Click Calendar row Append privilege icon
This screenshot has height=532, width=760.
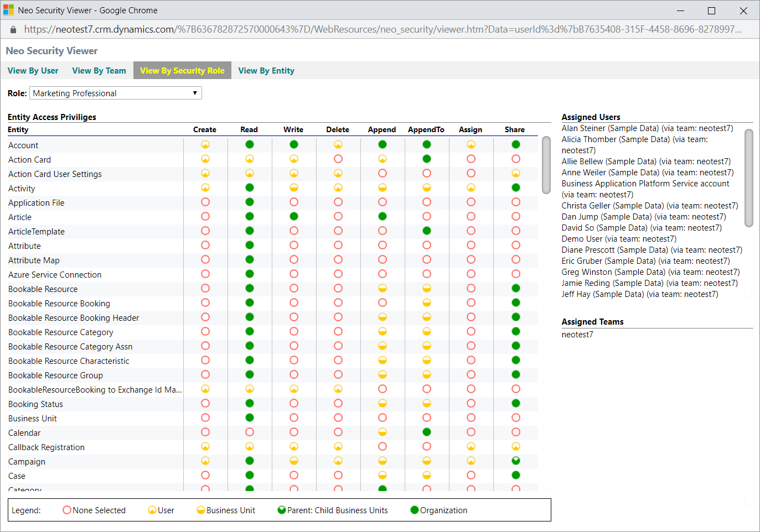[x=382, y=432]
